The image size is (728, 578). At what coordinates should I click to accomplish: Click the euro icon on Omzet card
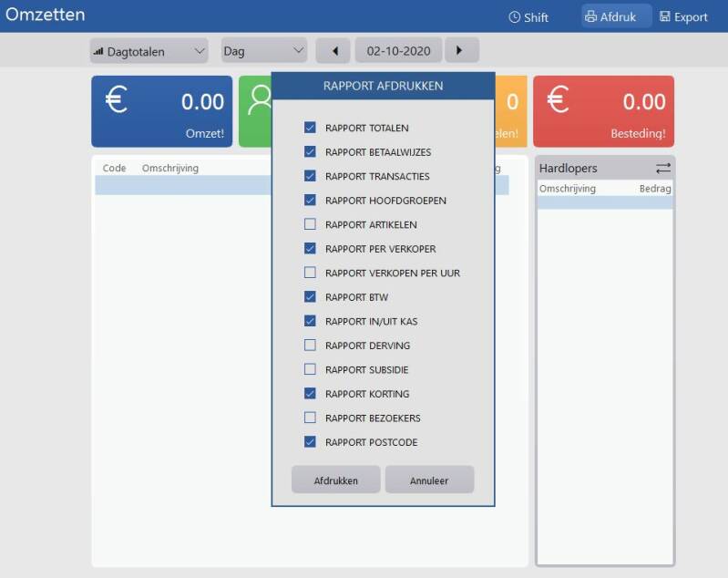[x=116, y=99]
